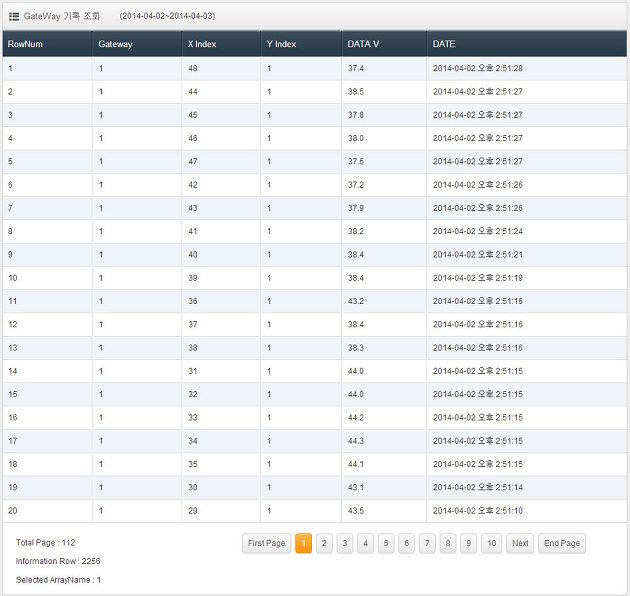Click X Index value 31
Screen dimensions: 630x596
click(193, 371)
